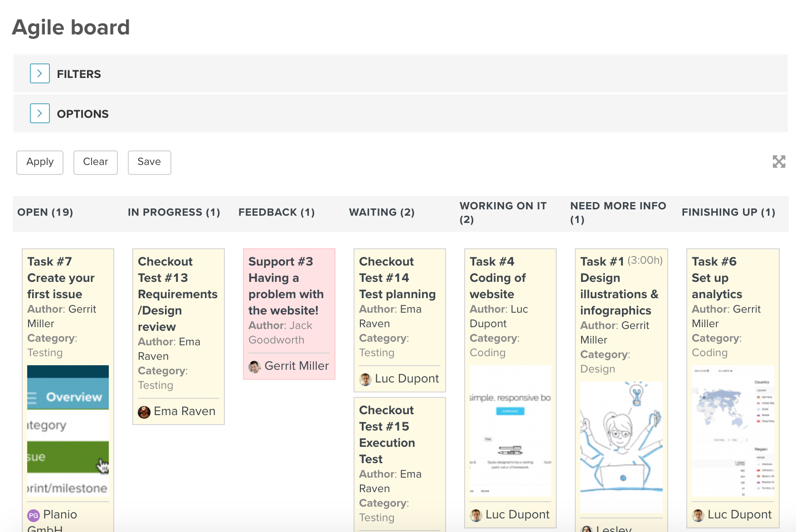Click 'Jack Goodworth' author text on Support #3
This screenshot has height=532, width=796.
281,333
